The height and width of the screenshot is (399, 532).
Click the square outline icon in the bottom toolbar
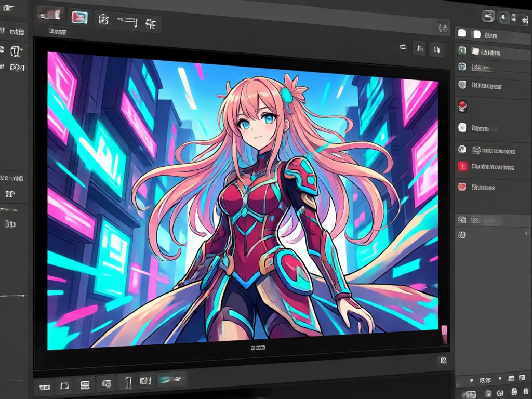(x=64, y=386)
